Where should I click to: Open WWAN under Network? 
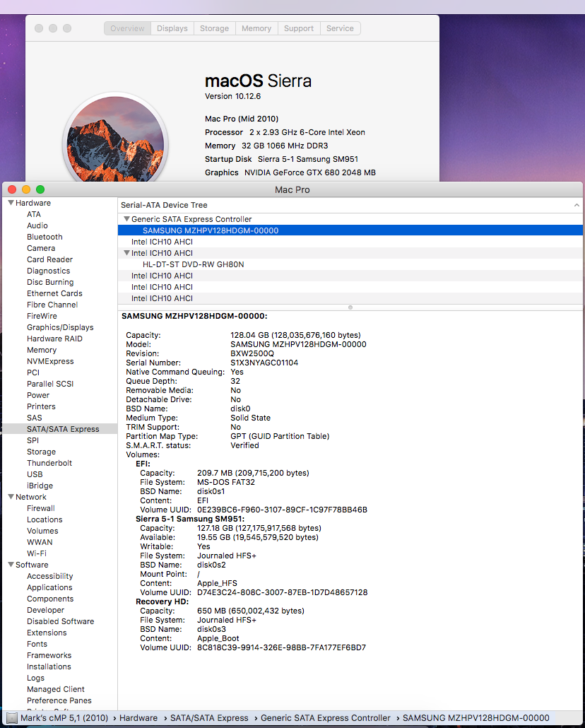[x=40, y=542]
